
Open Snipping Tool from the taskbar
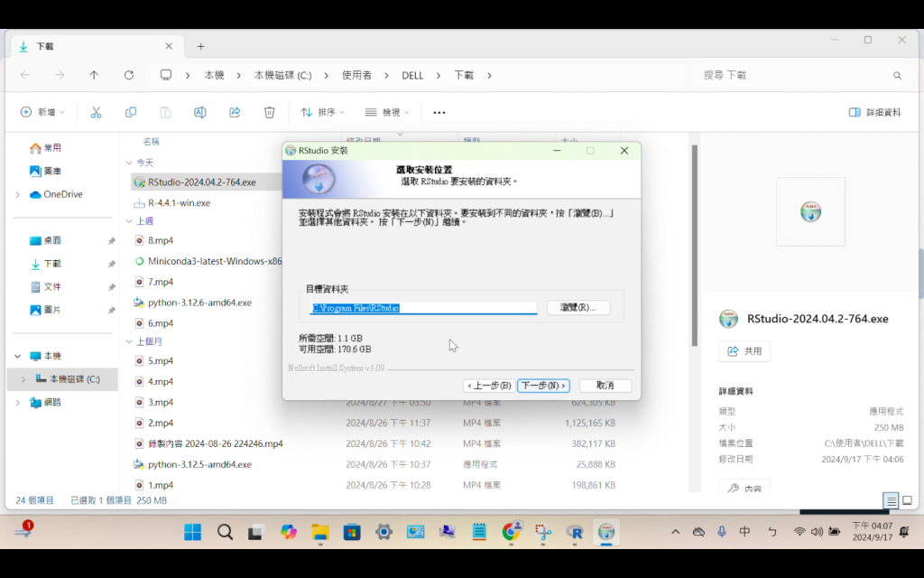point(542,532)
